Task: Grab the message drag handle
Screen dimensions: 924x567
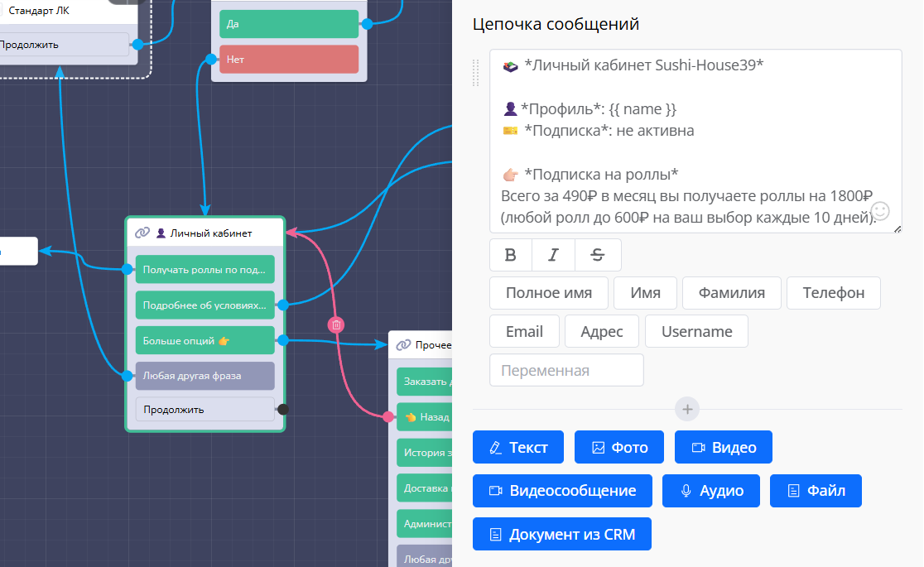Action: tap(476, 73)
